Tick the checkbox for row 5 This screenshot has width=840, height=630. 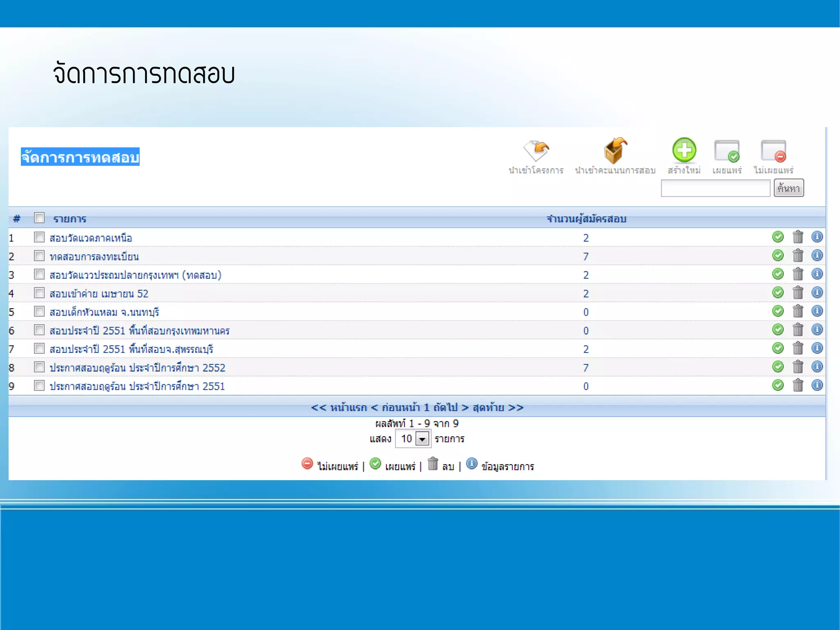point(39,311)
